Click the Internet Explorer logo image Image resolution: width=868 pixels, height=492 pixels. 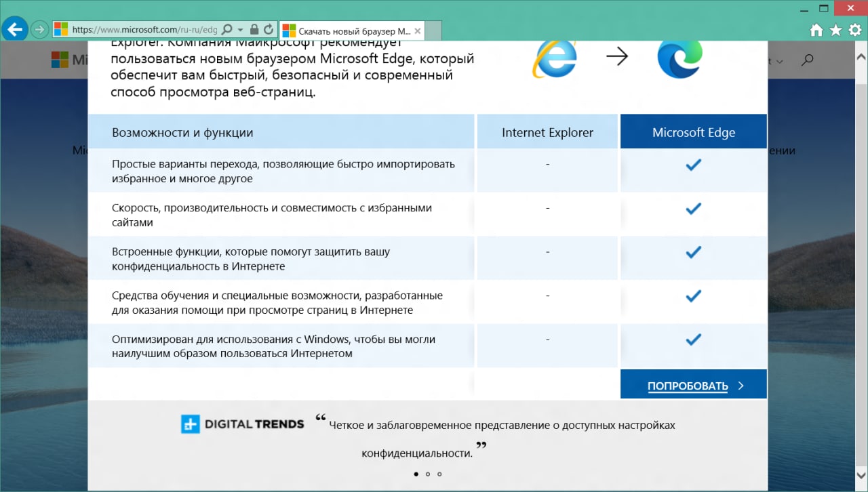(555, 58)
